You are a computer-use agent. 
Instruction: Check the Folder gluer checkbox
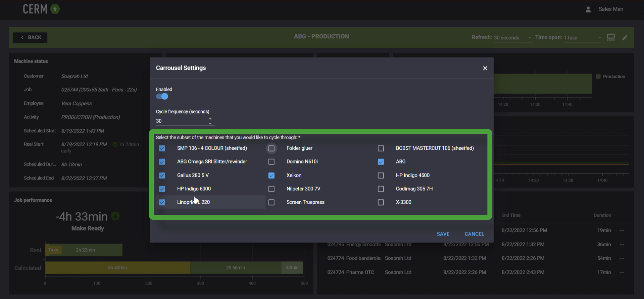coord(271,148)
